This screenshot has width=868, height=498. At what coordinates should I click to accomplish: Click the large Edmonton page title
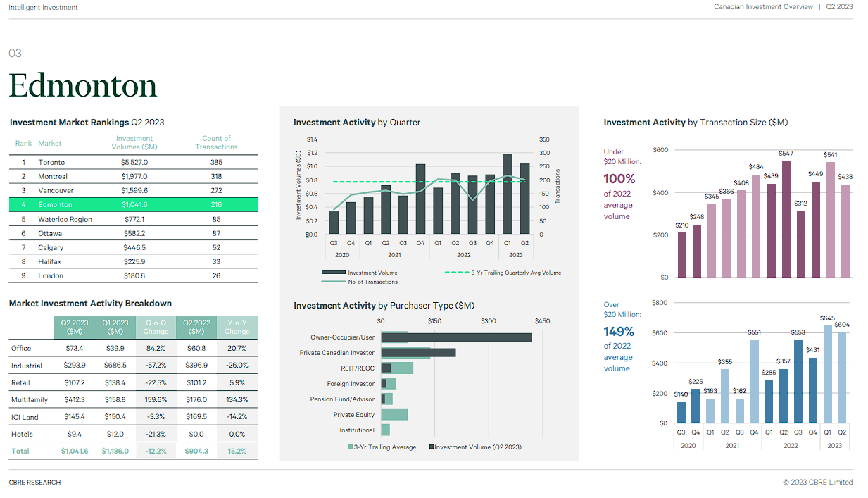(83, 86)
